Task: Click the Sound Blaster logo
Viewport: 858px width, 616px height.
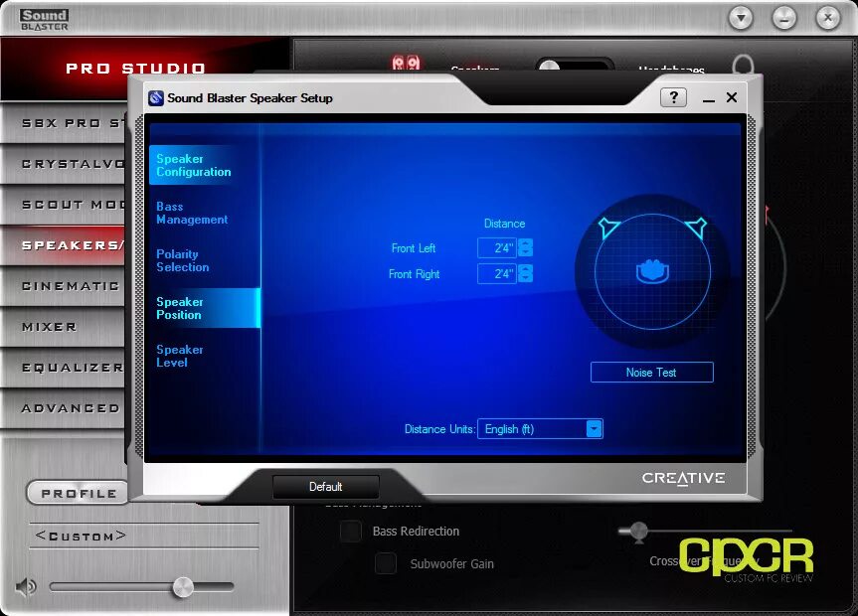Action: pos(45,20)
